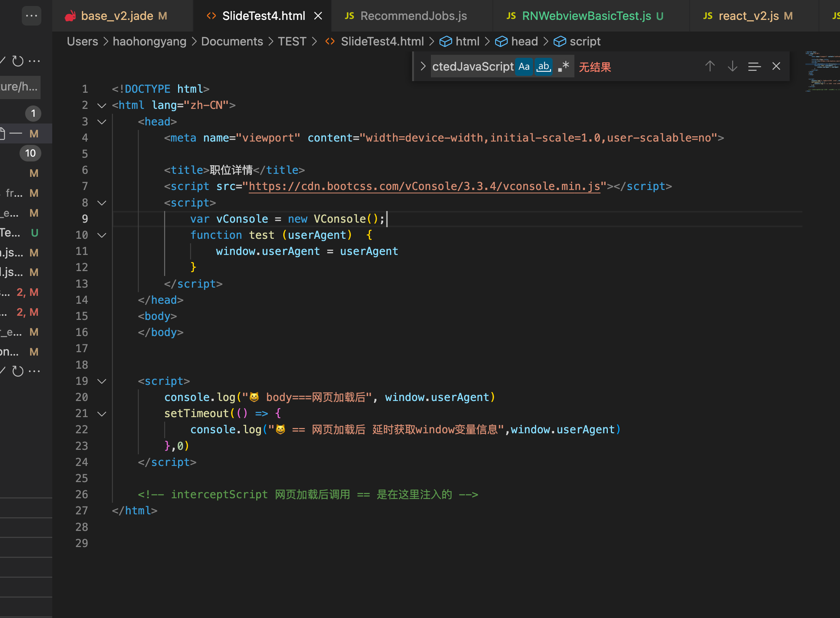Enable match case in the find widget
Screen dimensions: 840x618
[524, 66]
